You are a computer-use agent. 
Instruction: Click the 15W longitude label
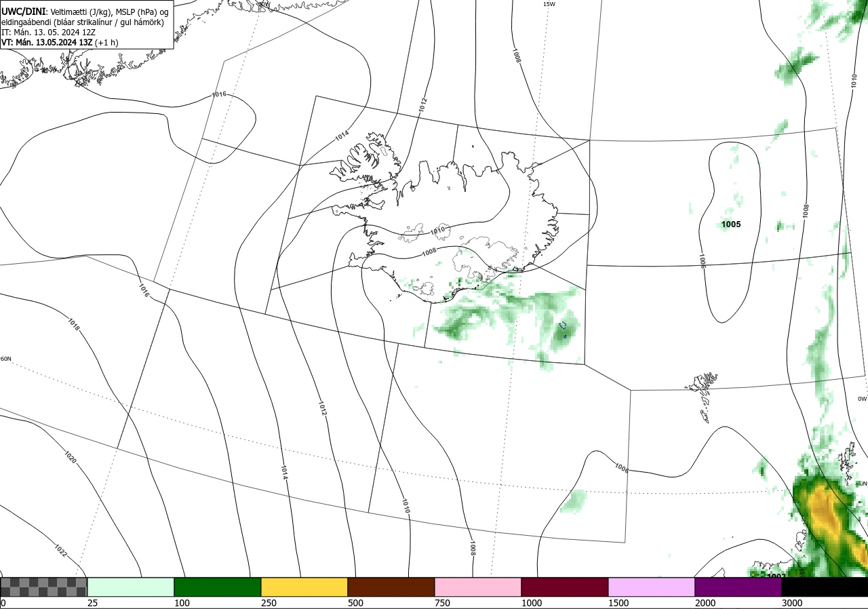(x=549, y=4)
